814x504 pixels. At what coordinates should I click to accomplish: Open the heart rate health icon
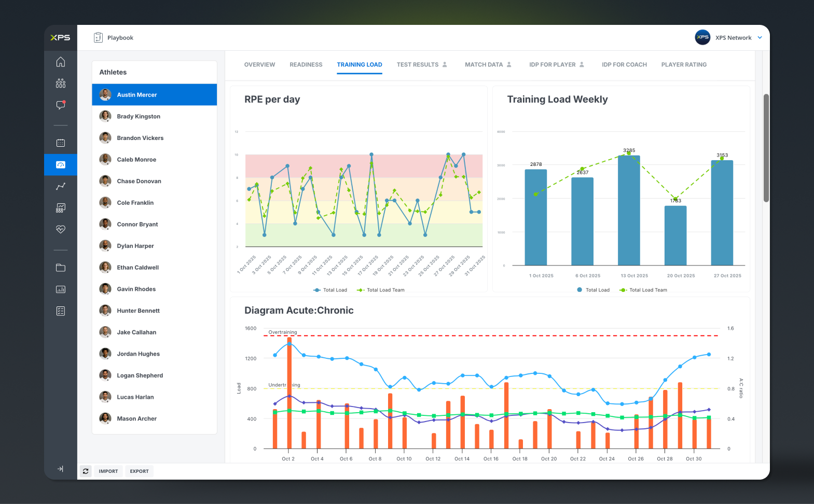[x=61, y=229]
